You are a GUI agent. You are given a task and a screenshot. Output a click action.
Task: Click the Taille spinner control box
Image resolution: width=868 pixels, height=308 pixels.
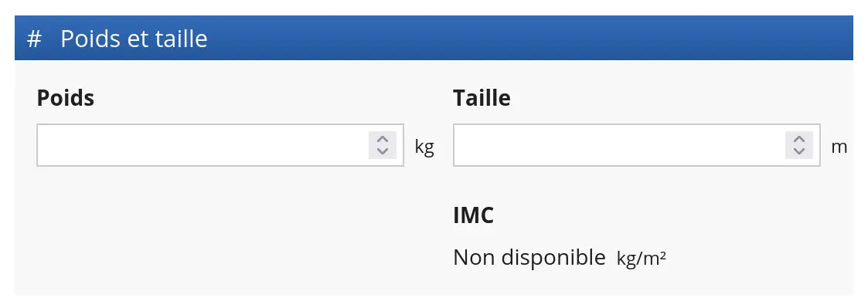point(798,145)
